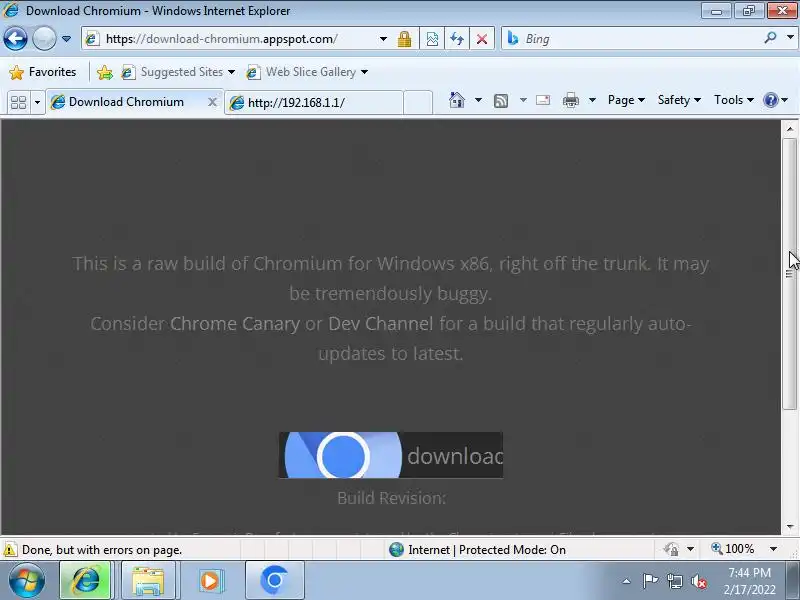The image size is (800, 600).
Task: Open search provider dropdown arrow
Action: 790,38
